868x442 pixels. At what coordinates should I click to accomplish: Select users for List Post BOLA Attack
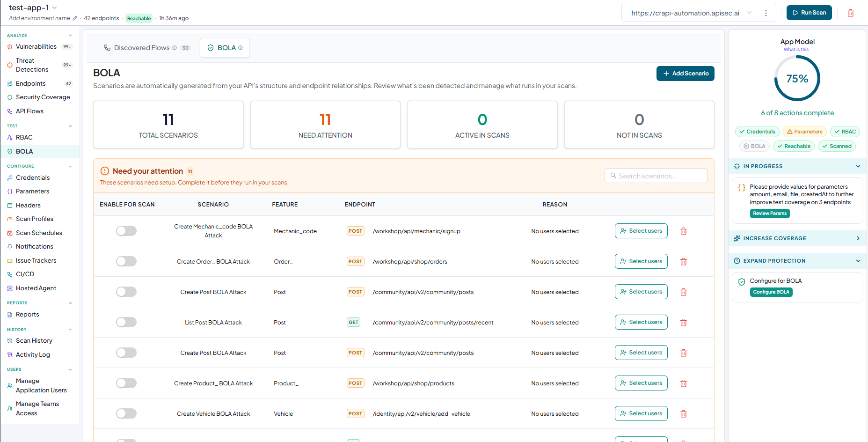coord(641,322)
